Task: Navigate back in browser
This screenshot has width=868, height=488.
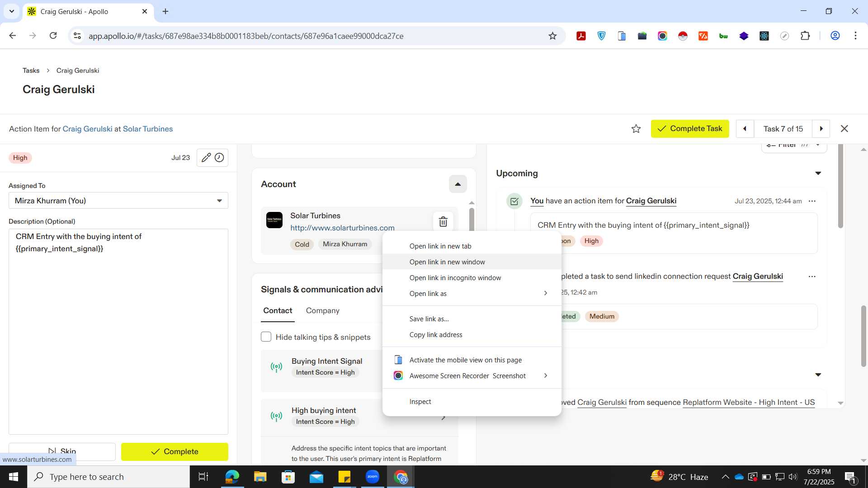Action: coord(13,36)
